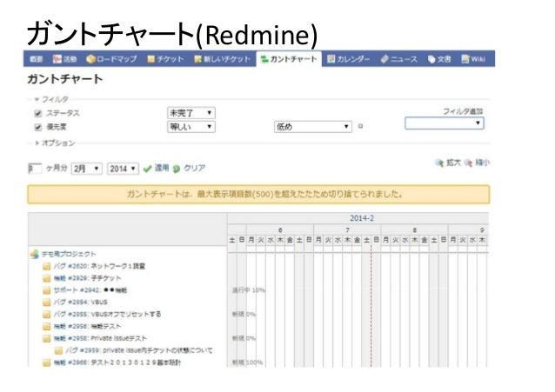Select the ガントチャート tab

pos(289,59)
